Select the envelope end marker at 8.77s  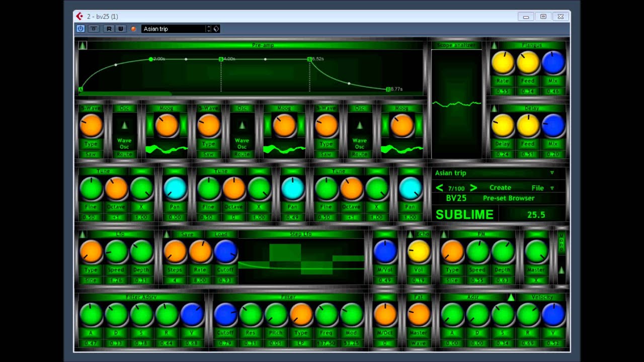pos(388,89)
